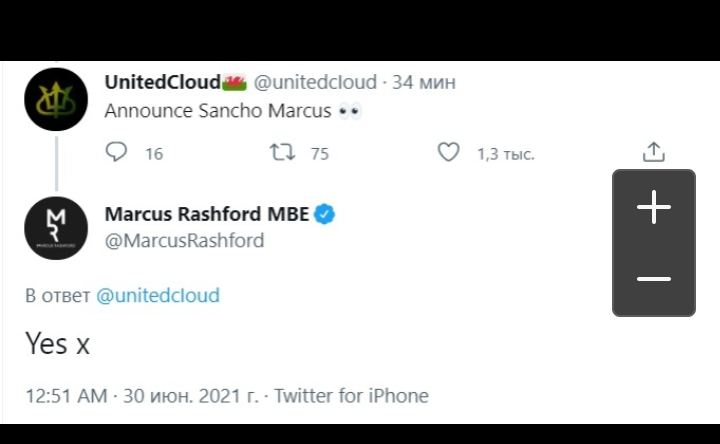Click the 'Yes x' reply text

pos(57,344)
